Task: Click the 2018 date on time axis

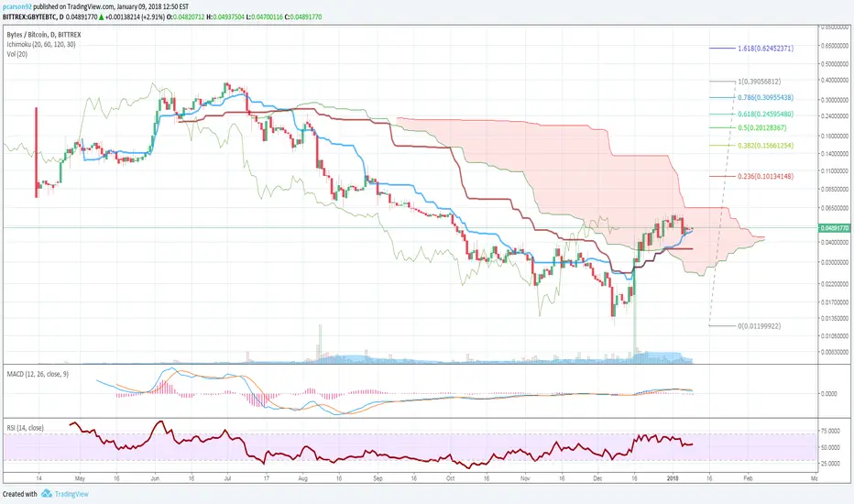Action: point(673,478)
